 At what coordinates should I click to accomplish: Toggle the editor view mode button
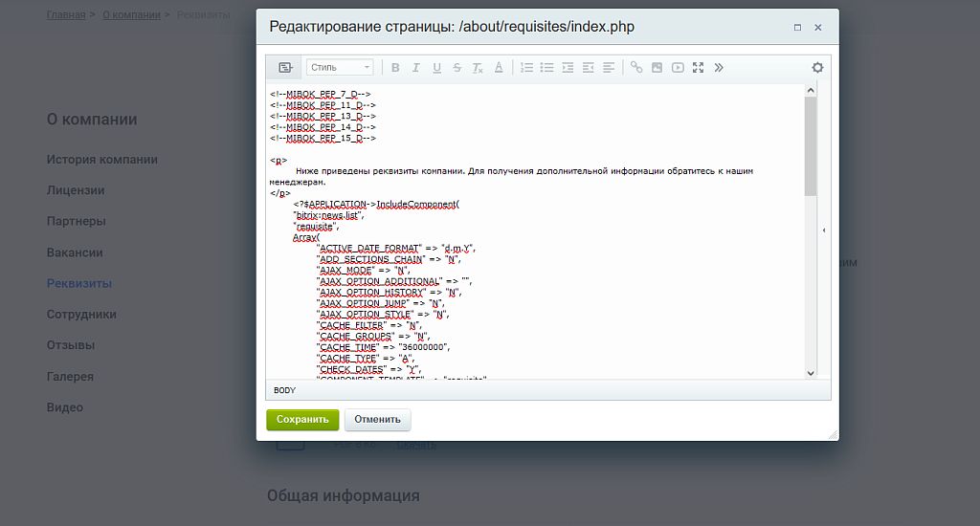(x=284, y=68)
